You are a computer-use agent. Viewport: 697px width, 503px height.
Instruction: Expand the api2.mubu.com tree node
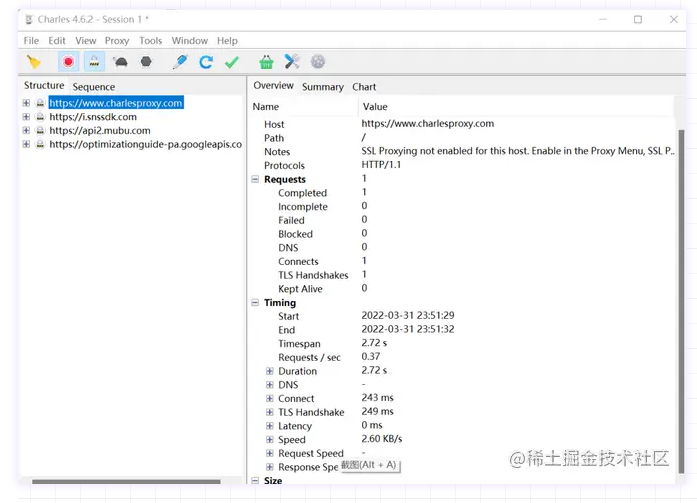(x=26, y=131)
